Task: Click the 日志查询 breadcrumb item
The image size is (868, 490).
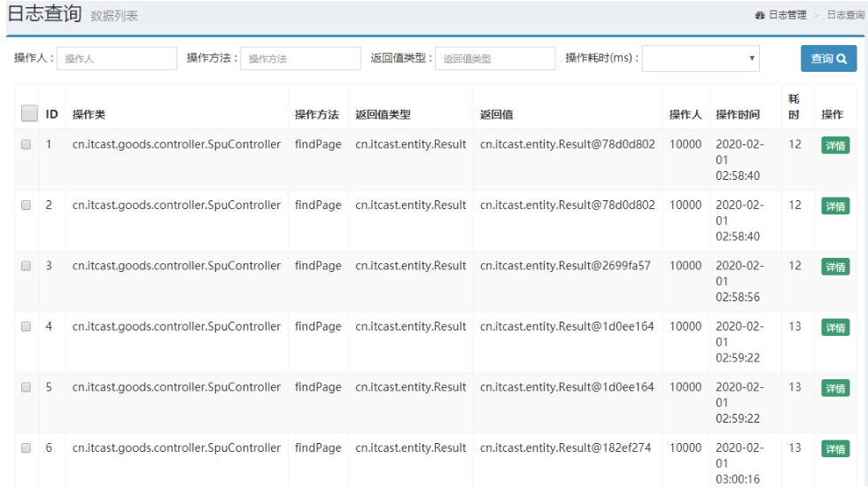Action: (x=845, y=15)
